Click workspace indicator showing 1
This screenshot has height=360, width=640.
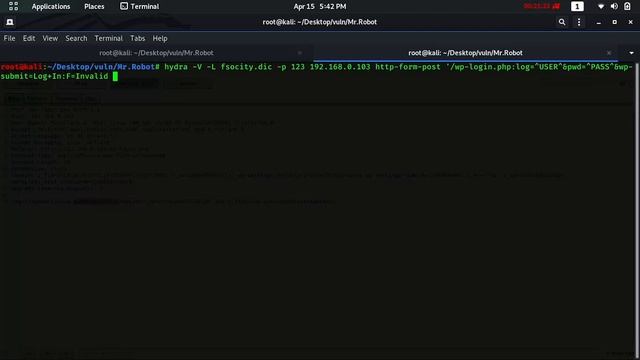pos(577,6)
